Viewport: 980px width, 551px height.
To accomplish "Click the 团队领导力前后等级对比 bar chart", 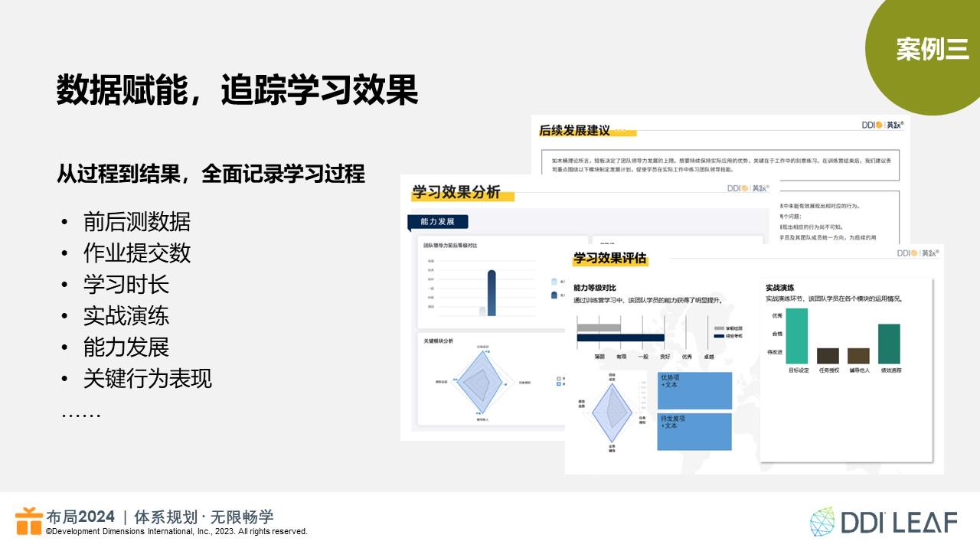I will click(x=502, y=282).
